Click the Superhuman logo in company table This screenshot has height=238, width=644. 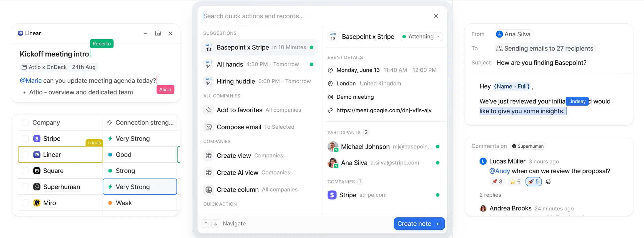coord(37,187)
